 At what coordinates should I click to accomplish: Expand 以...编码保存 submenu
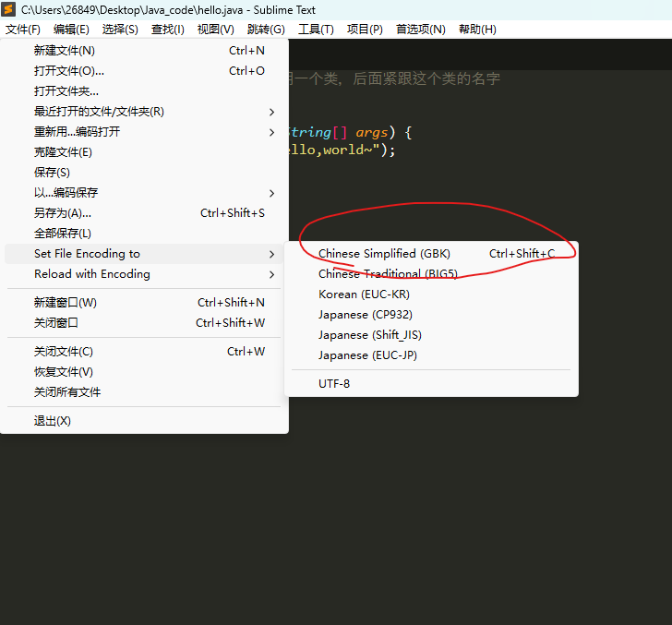[144, 192]
